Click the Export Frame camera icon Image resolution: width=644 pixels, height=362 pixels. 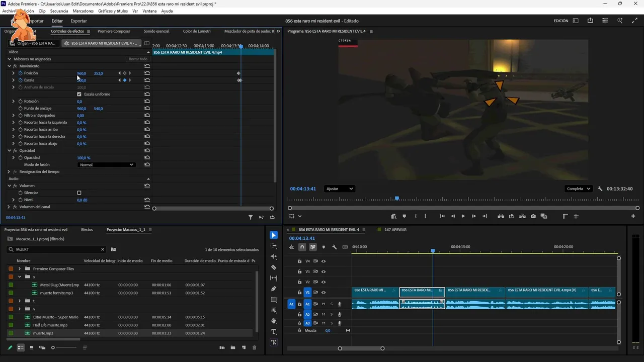pyautogui.click(x=533, y=216)
